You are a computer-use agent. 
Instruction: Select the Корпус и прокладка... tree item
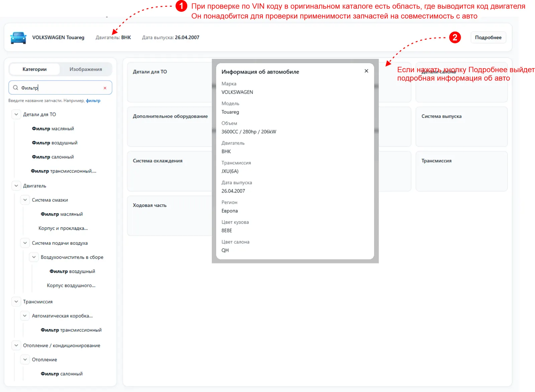click(63, 228)
